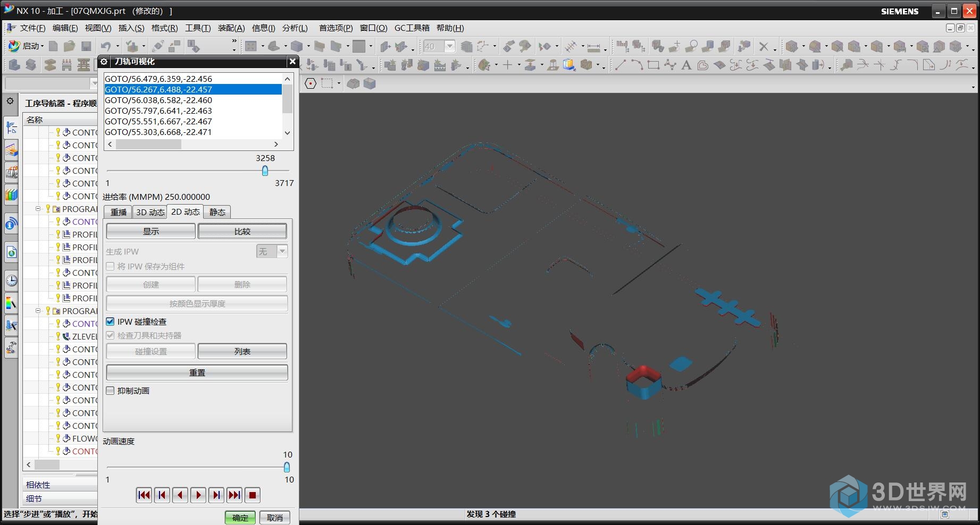980x525 pixels.
Task: Toggle the IPW 碰撞检查 checkbox
Action: (x=111, y=321)
